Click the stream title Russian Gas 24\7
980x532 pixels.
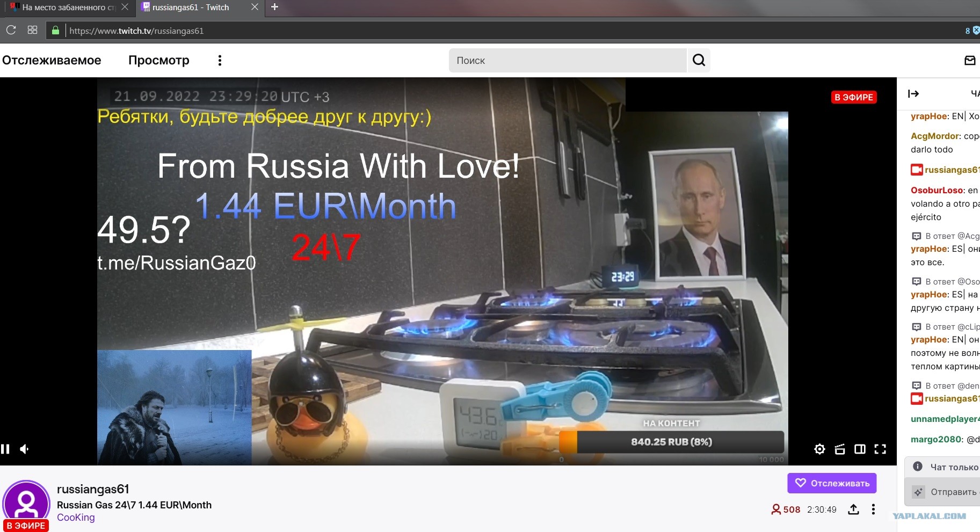coord(134,505)
